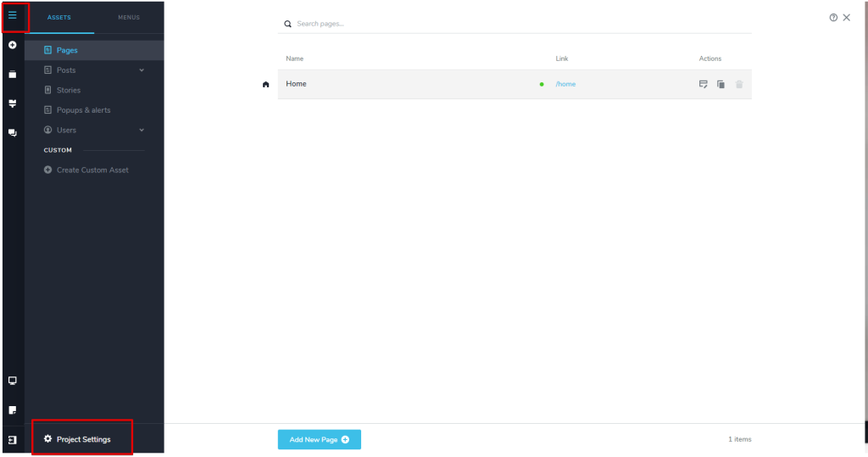Click the sticky note icon in sidebar
Viewport: 868px width, 457px height.
click(x=12, y=410)
